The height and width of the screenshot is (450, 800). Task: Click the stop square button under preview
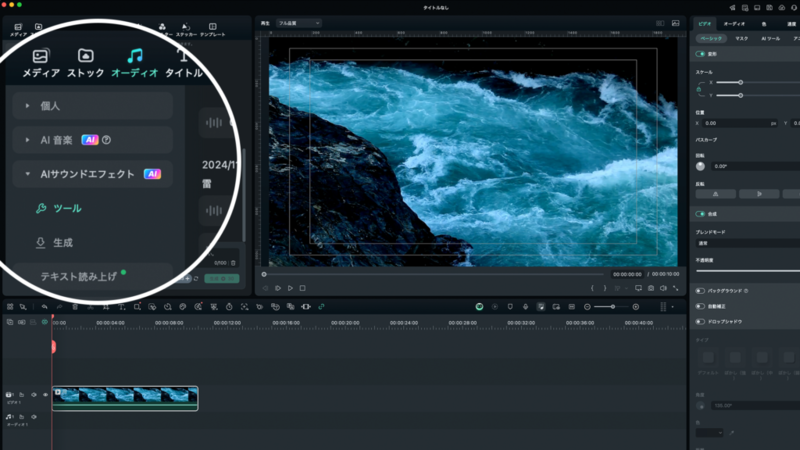click(303, 288)
